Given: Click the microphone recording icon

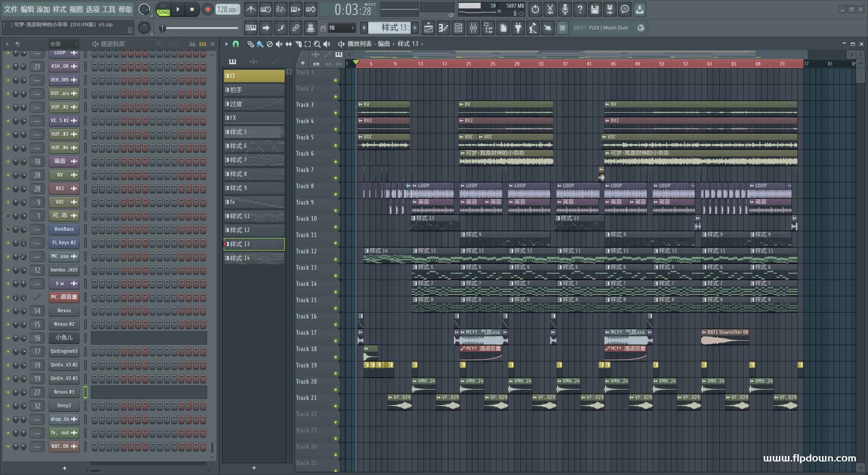Looking at the screenshot, I should point(565,9).
